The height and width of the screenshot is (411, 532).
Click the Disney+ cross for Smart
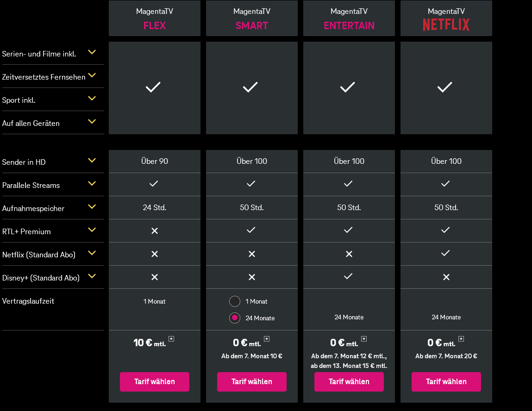coord(252,277)
